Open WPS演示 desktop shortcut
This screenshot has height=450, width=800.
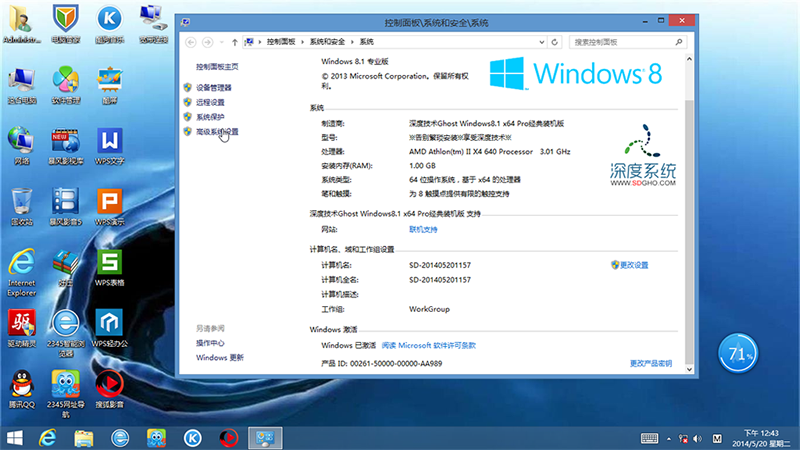click(109, 207)
